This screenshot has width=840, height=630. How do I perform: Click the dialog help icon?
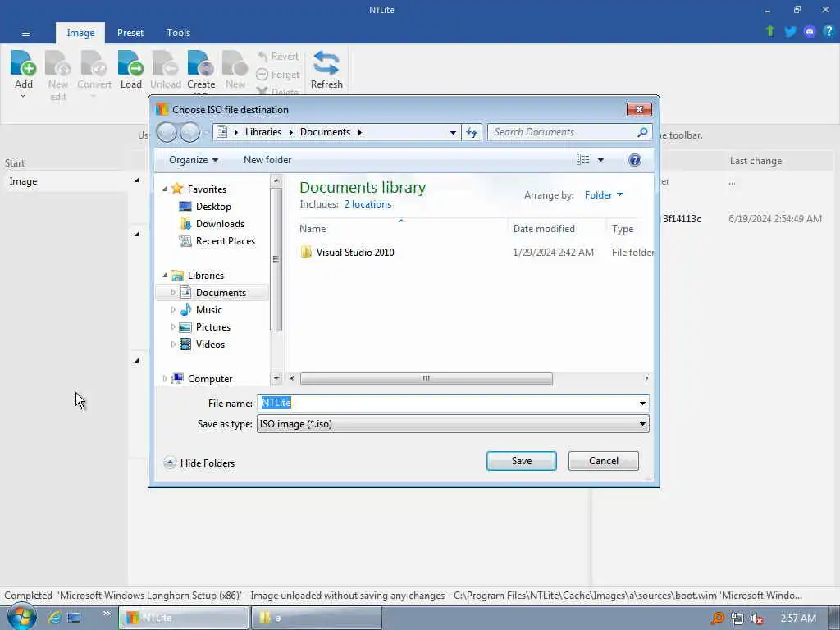point(634,160)
